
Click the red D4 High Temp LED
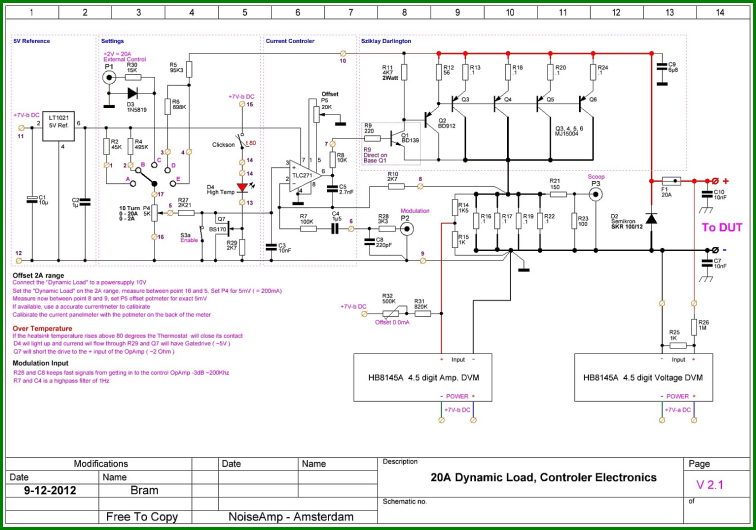point(242,188)
